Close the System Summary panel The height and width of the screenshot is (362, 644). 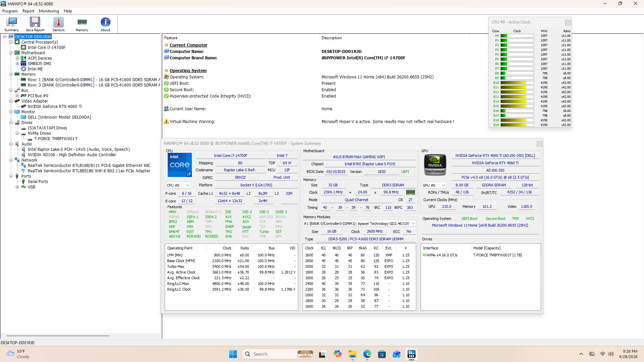pos(539,143)
